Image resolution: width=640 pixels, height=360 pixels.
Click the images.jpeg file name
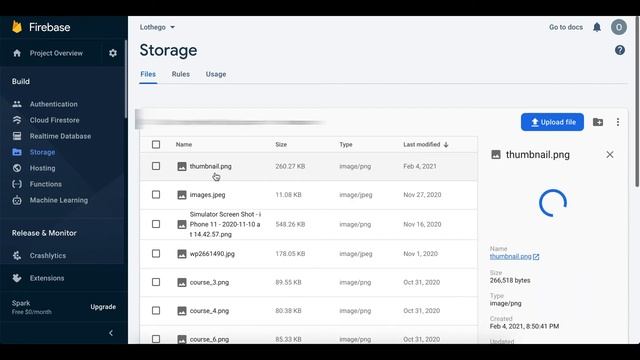[207, 195]
